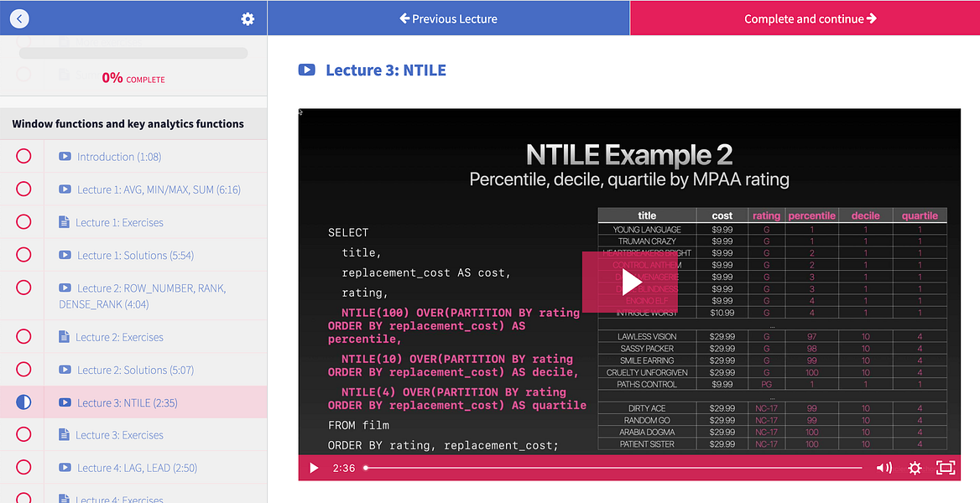Mark Introduction lecture completion circle
This screenshot has width=980, height=503.
(x=23, y=156)
